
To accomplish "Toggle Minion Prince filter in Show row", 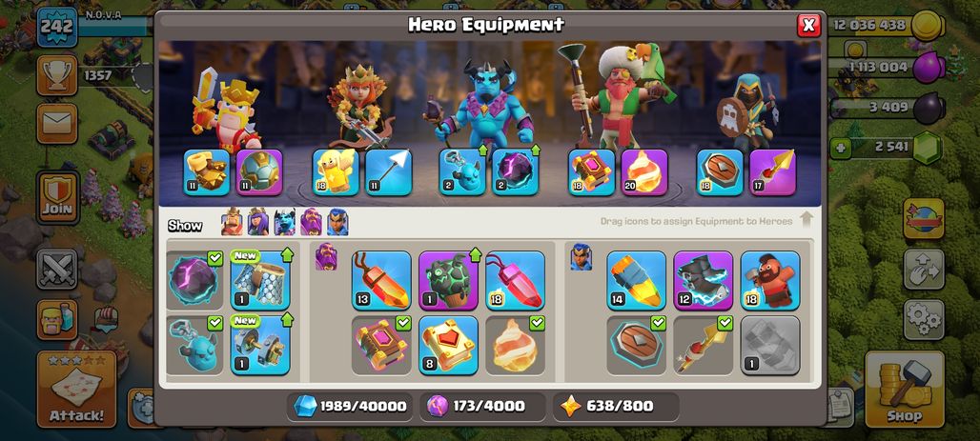I will (284, 222).
